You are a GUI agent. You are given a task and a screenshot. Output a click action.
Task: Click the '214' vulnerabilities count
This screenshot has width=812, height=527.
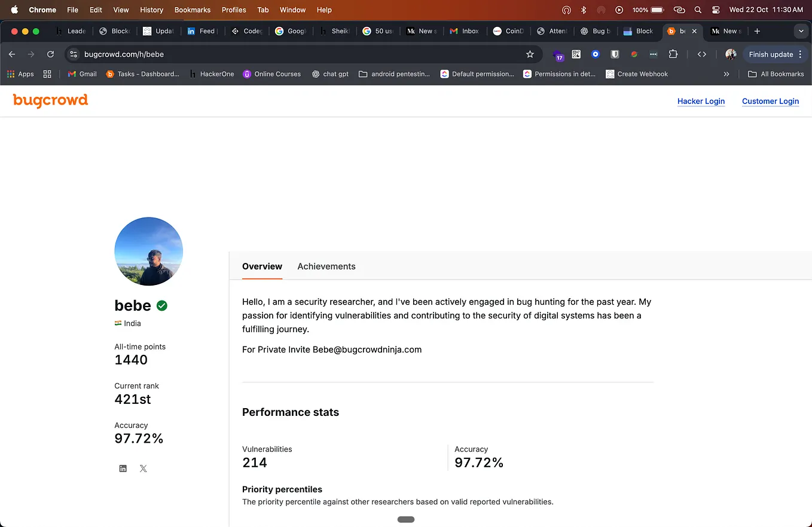point(255,462)
